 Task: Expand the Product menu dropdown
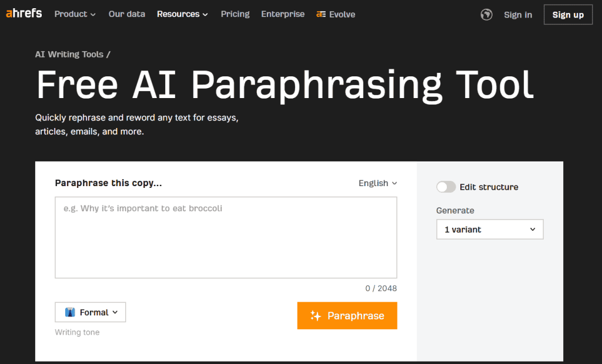(75, 14)
